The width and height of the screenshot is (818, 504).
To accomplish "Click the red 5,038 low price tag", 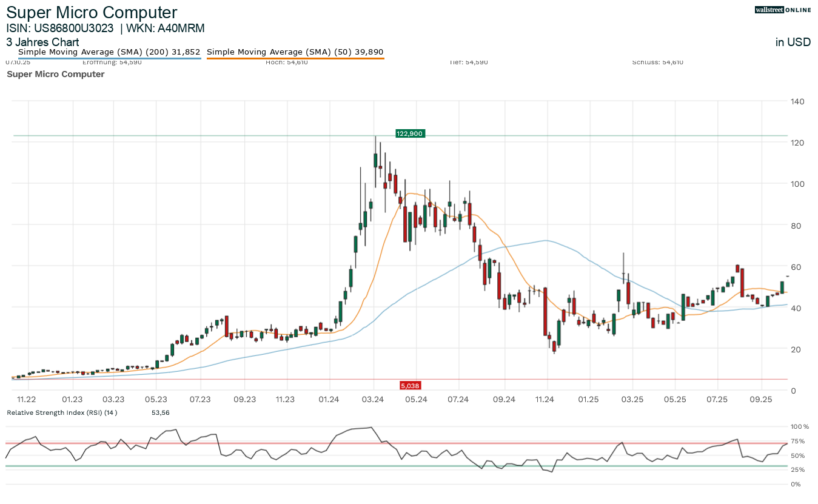I will (410, 386).
